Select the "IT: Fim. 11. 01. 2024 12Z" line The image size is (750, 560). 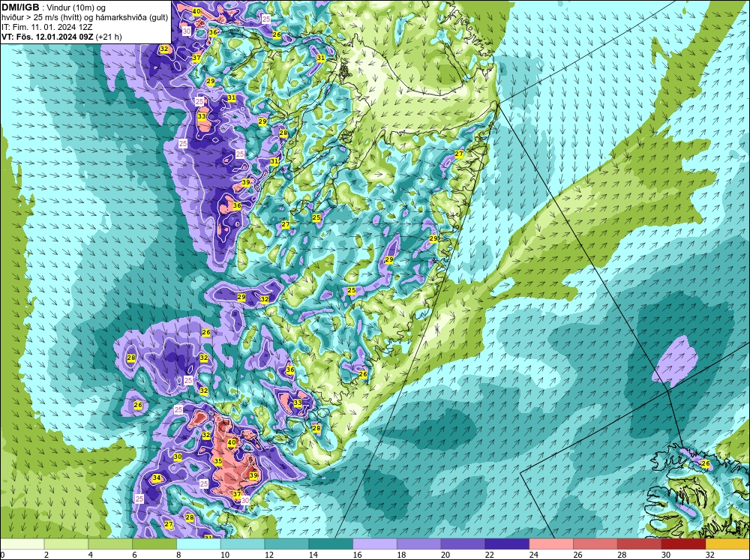pyautogui.click(x=46, y=27)
